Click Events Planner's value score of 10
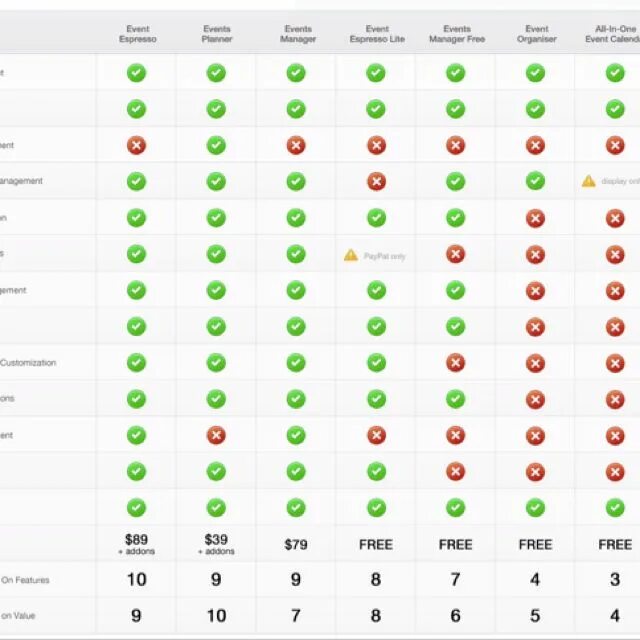The width and height of the screenshot is (640, 640). coord(216,616)
